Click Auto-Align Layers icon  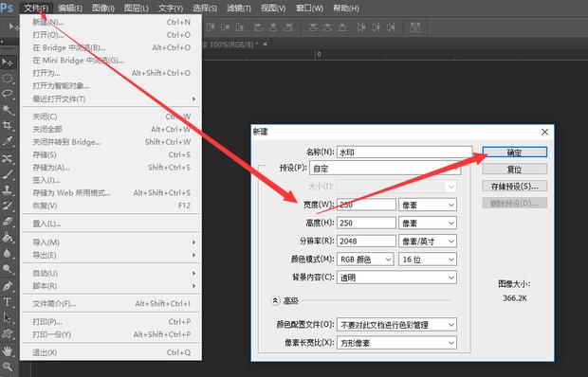point(415,27)
